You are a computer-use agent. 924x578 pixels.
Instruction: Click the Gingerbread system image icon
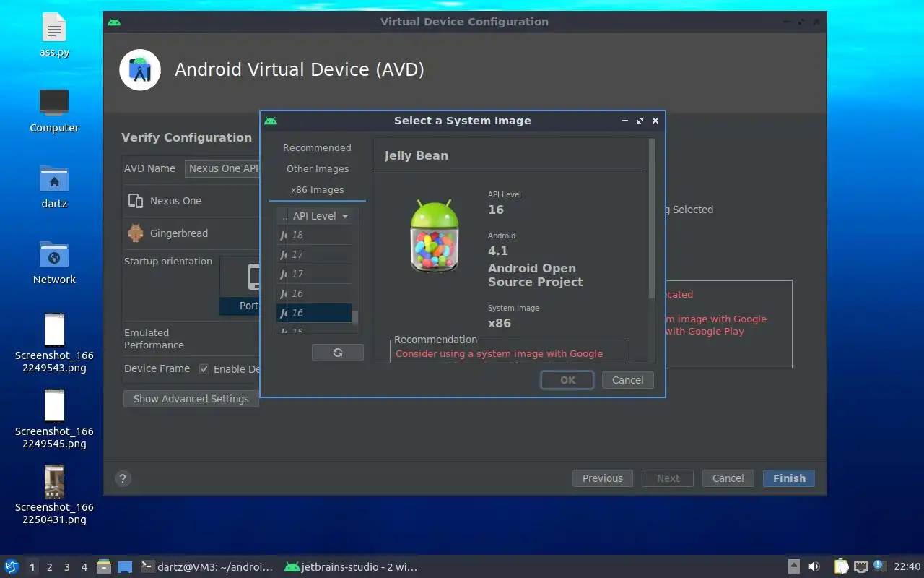[135, 233]
